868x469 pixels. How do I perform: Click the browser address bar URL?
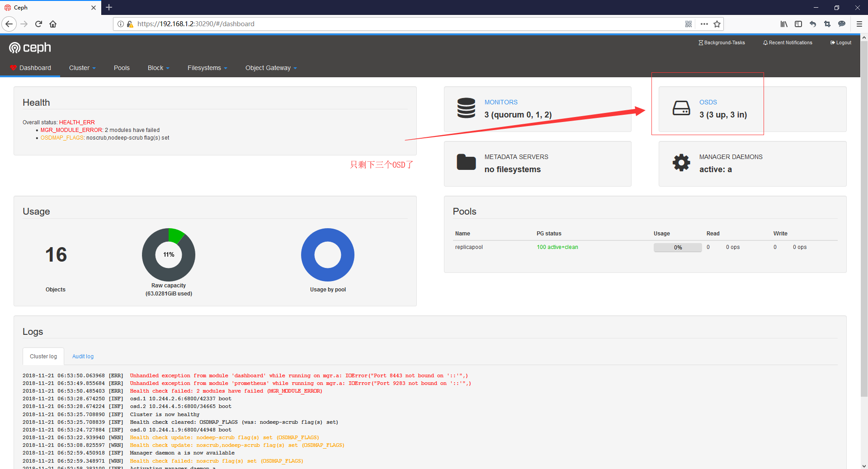point(196,24)
